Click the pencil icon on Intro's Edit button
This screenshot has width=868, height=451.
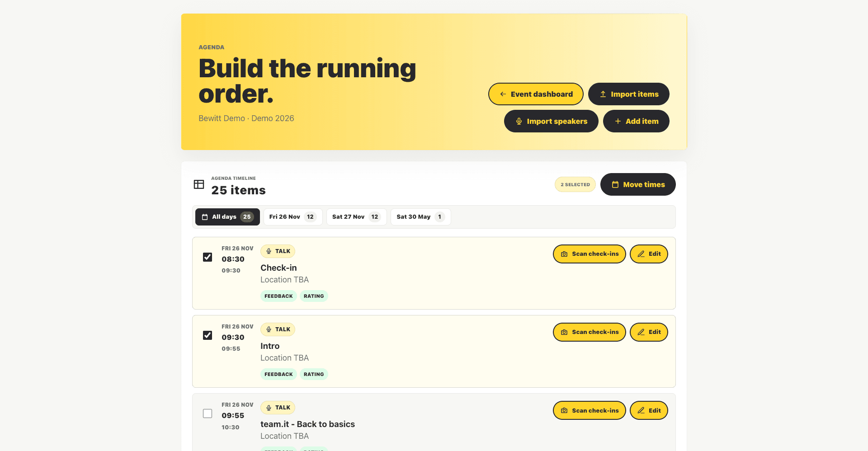tap(641, 332)
